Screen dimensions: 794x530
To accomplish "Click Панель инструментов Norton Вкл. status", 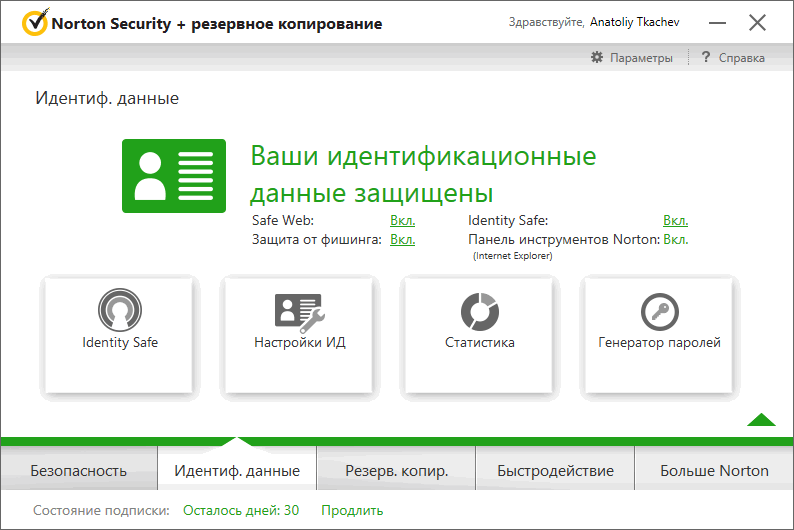I will (x=676, y=239).
